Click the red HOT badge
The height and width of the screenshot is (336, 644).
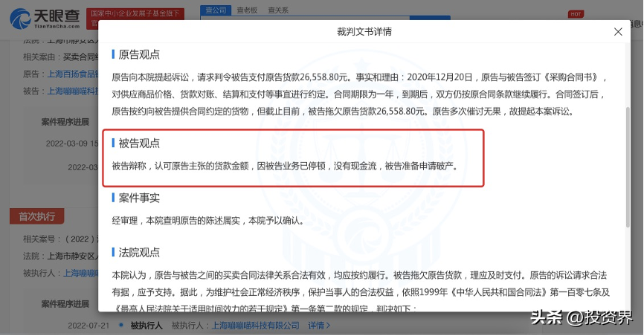coord(576,14)
